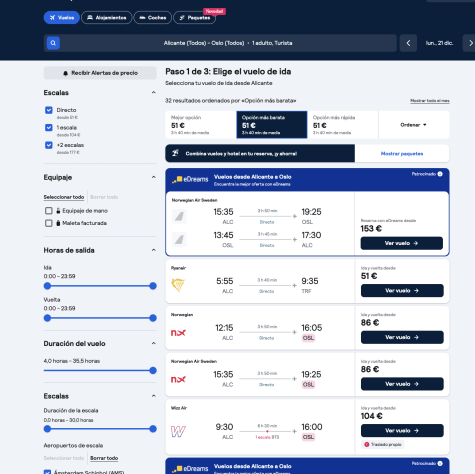Select the Opción más rápida tab
Viewport: 475px width, 474px height.
343,125
